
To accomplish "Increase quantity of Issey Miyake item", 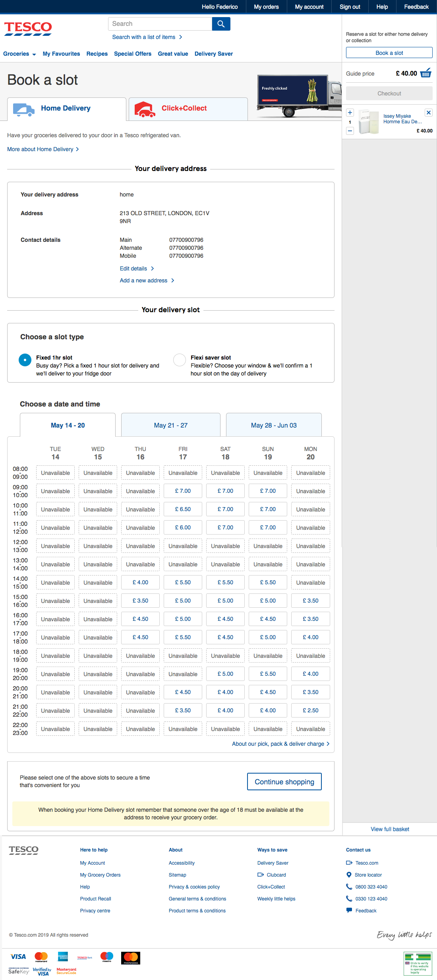I will coord(350,113).
